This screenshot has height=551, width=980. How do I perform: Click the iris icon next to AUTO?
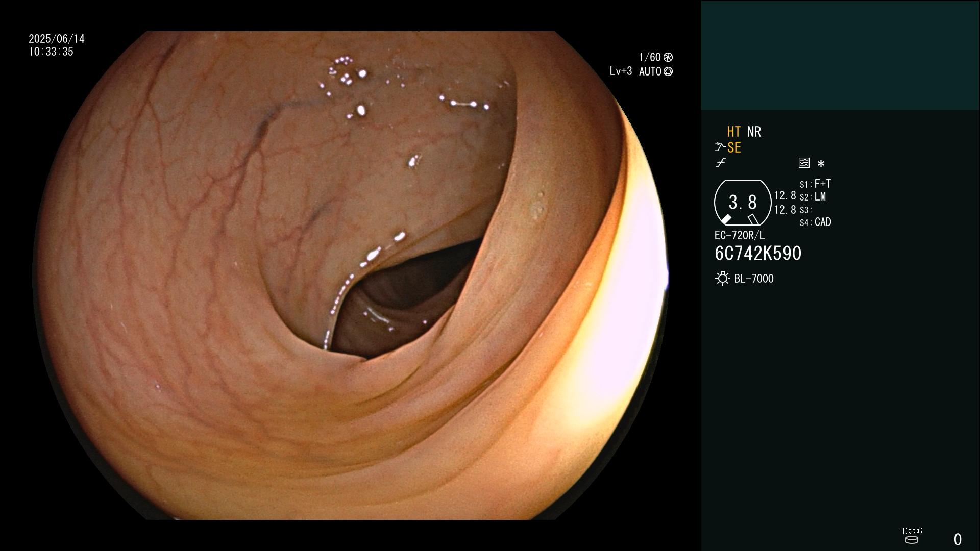(668, 72)
